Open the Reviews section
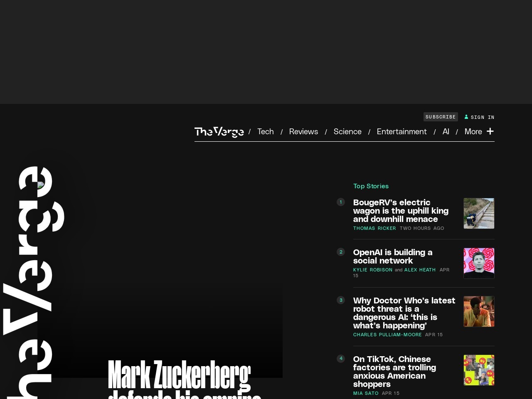The image size is (532, 399). coord(303,131)
